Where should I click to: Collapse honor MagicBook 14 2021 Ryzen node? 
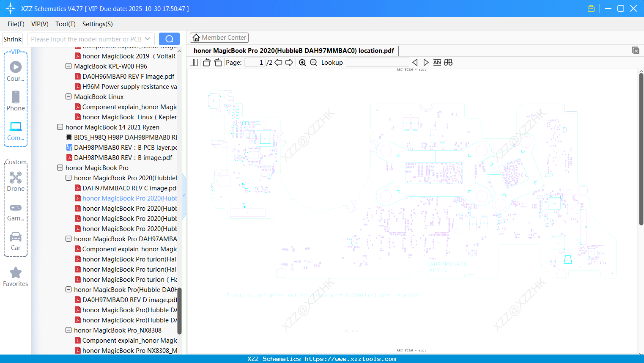(x=60, y=127)
